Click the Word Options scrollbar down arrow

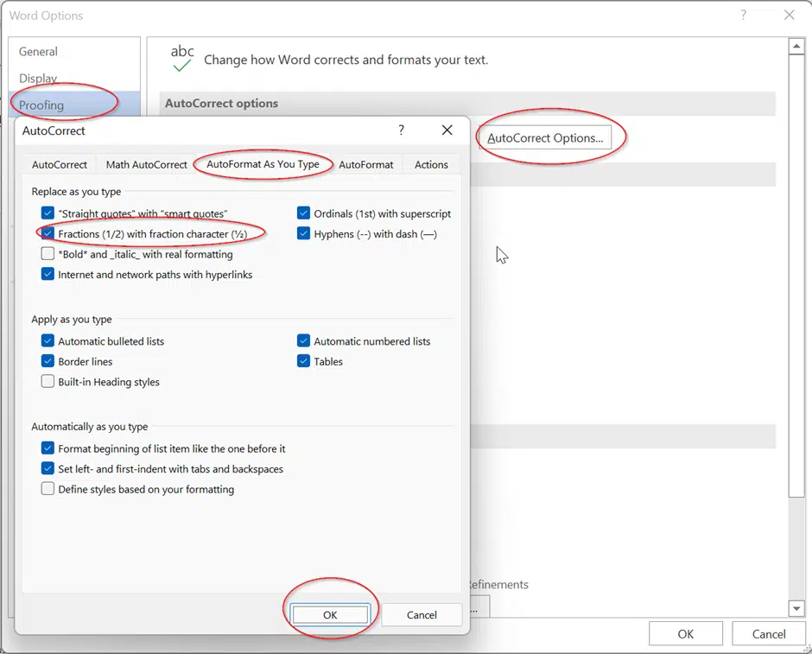[x=796, y=608]
